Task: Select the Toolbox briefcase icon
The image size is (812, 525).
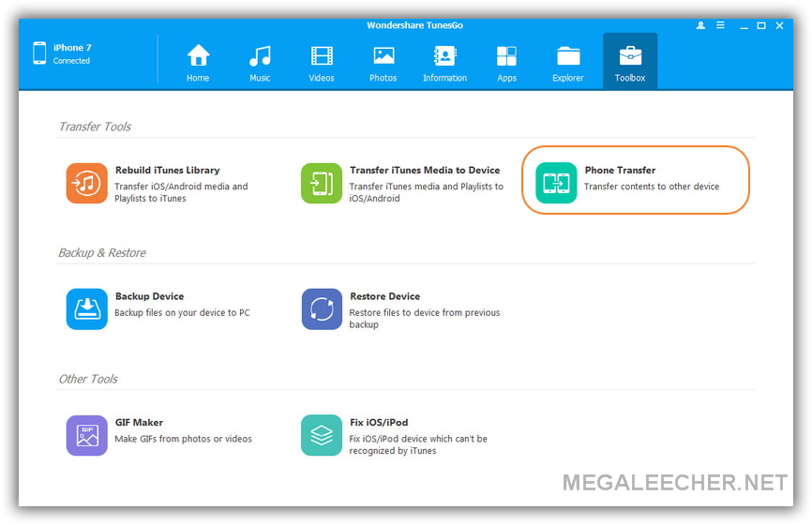Action: (x=630, y=55)
